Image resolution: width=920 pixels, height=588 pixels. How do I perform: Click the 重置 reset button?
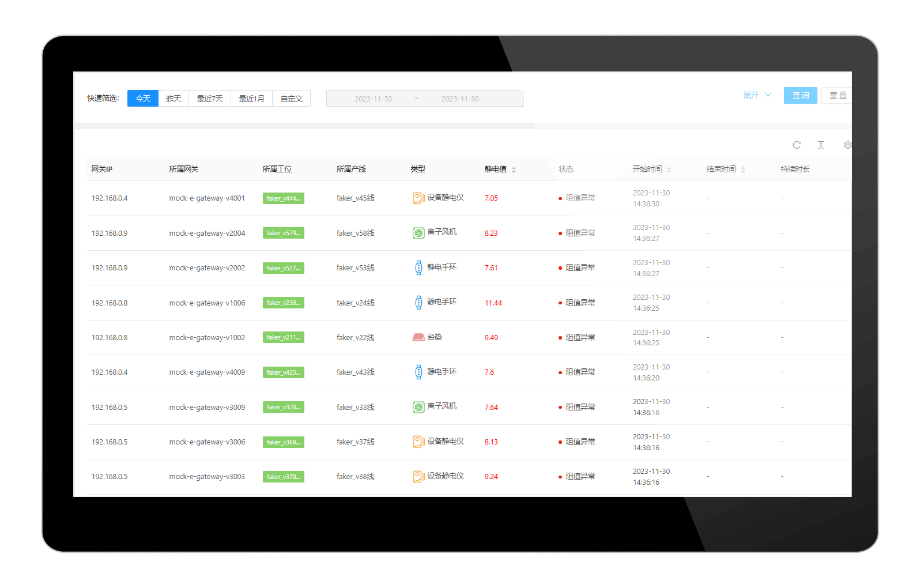click(x=838, y=95)
